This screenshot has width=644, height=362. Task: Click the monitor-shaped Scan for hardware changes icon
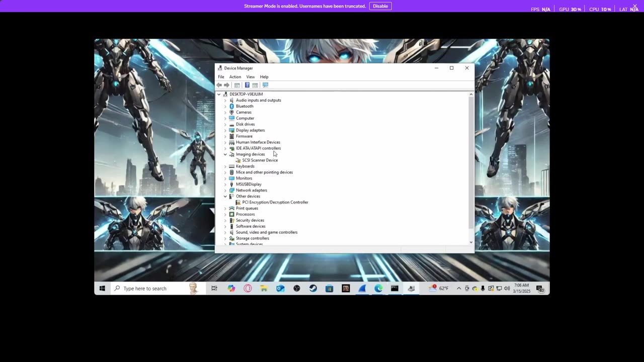click(265, 85)
